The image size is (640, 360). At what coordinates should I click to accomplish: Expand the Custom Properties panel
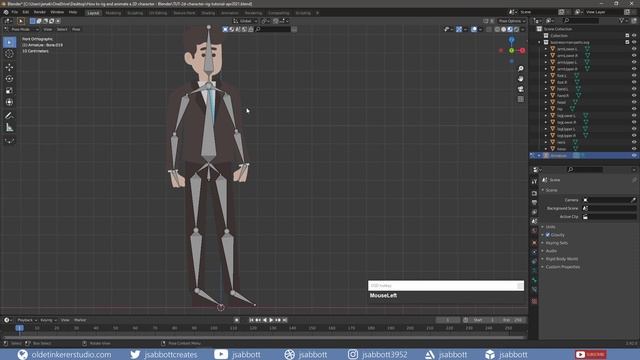pyautogui.click(x=561, y=267)
